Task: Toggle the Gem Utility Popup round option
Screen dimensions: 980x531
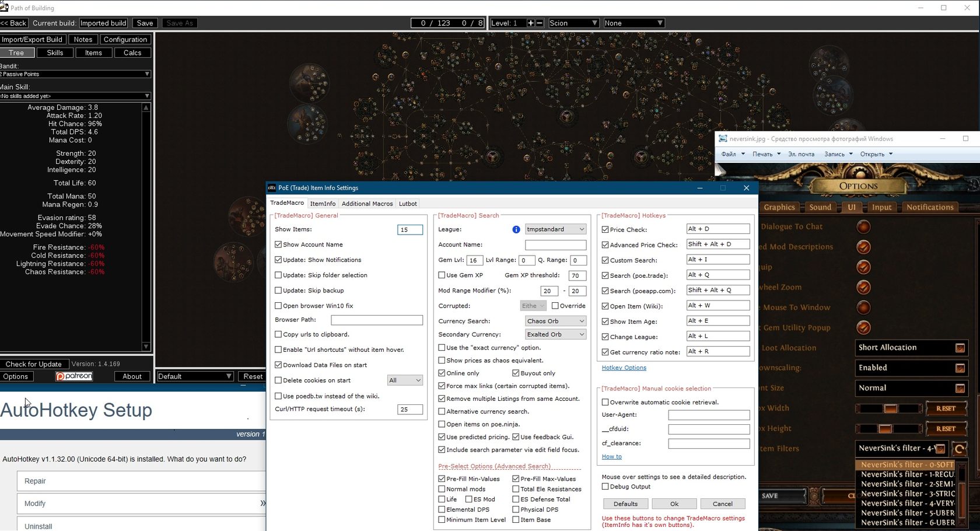Action: coord(863,328)
